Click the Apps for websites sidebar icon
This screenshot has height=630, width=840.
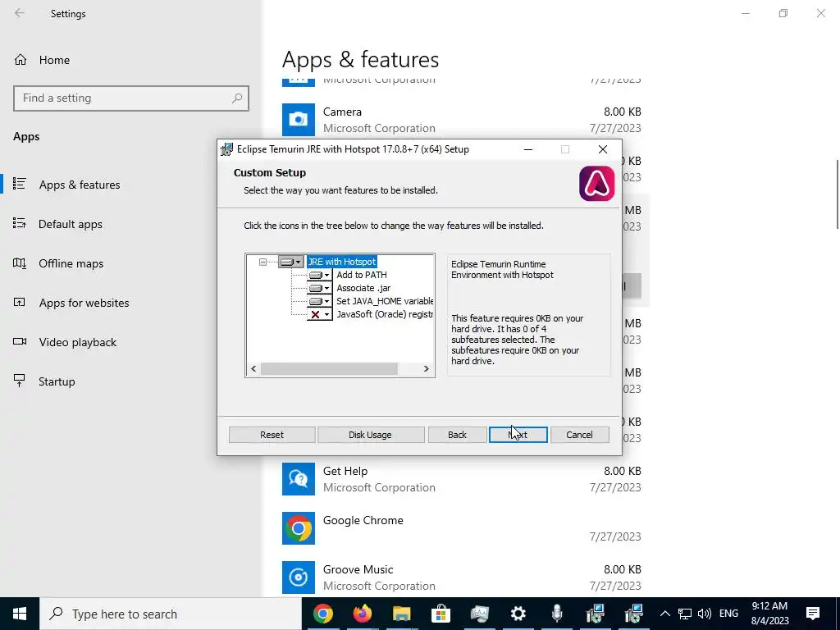click(20, 302)
